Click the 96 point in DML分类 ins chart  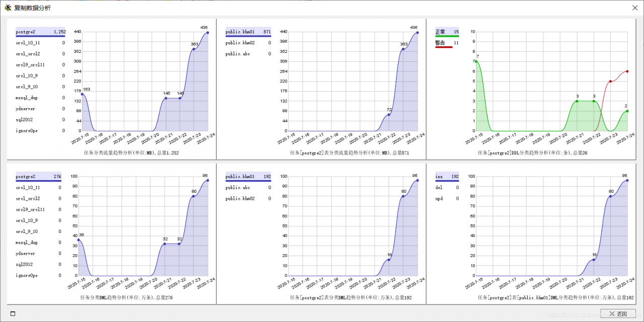point(627,180)
